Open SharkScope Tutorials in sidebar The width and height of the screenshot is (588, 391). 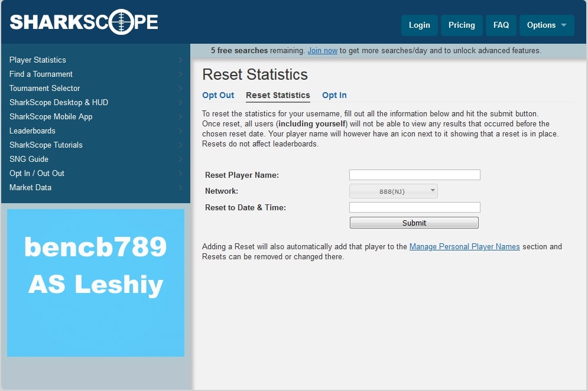coord(96,145)
